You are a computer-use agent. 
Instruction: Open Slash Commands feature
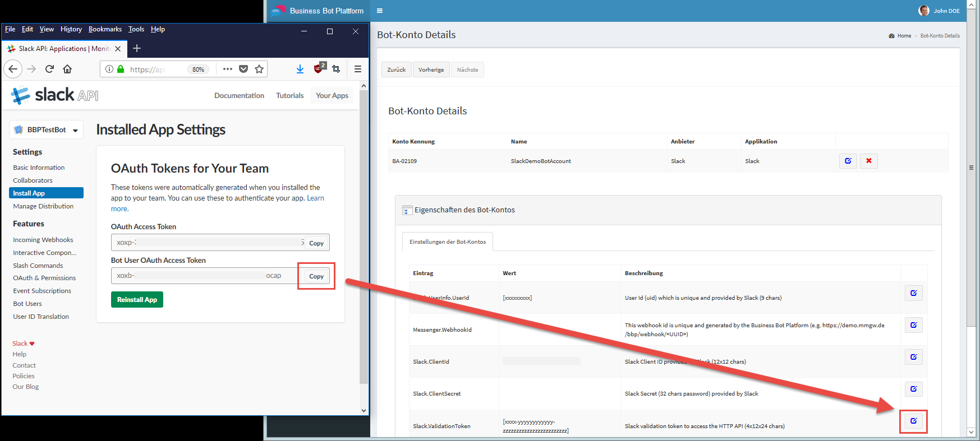tap(38, 266)
